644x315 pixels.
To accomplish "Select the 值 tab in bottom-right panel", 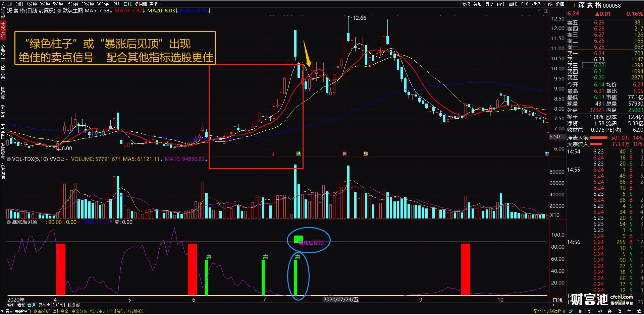I will tap(620, 312).
